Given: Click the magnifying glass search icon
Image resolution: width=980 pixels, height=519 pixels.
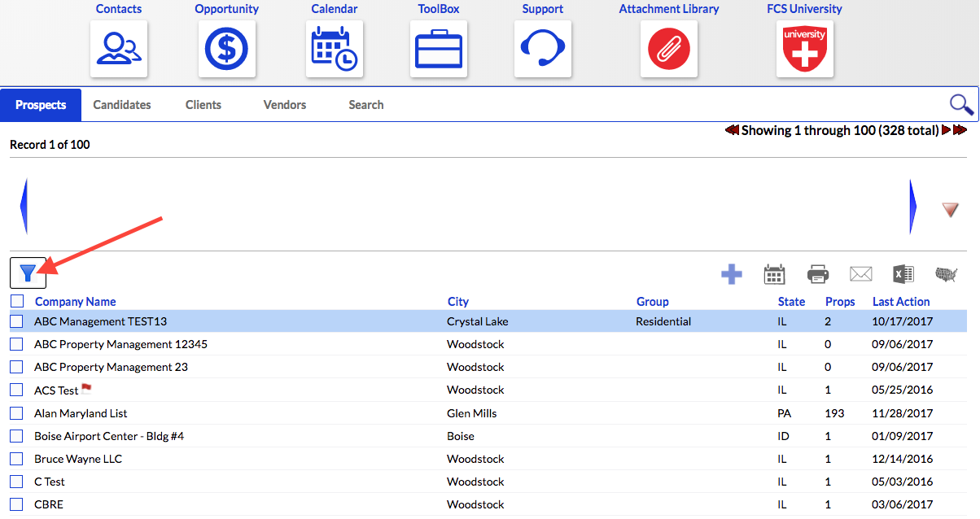Looking at the screenshot, I should 961,104.
